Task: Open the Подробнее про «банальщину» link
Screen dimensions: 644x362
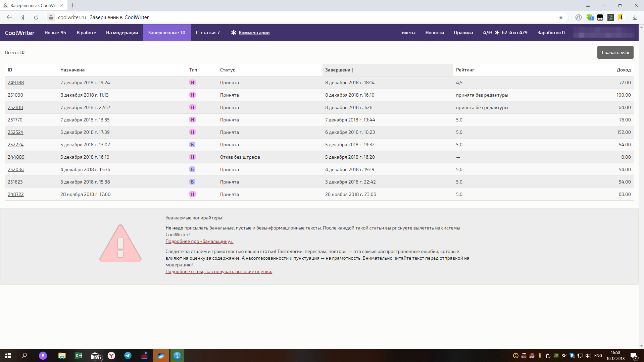Action: 199,241
